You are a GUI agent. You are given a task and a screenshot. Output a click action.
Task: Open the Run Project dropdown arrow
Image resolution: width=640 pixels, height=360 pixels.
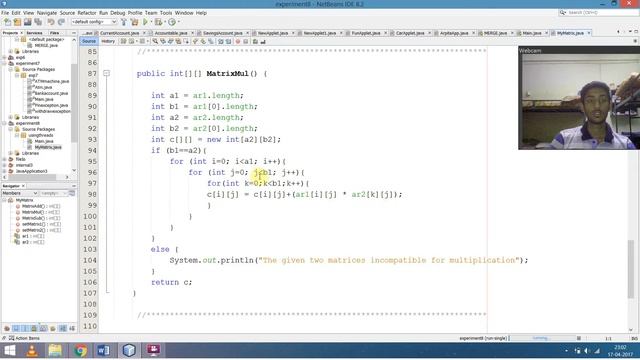pos(151,22)
